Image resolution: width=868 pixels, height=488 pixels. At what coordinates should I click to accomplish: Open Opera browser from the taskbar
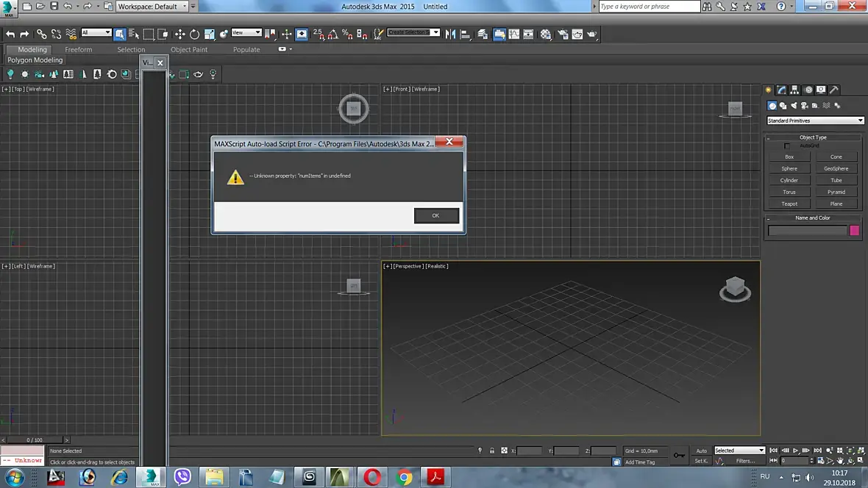point(372,477)
